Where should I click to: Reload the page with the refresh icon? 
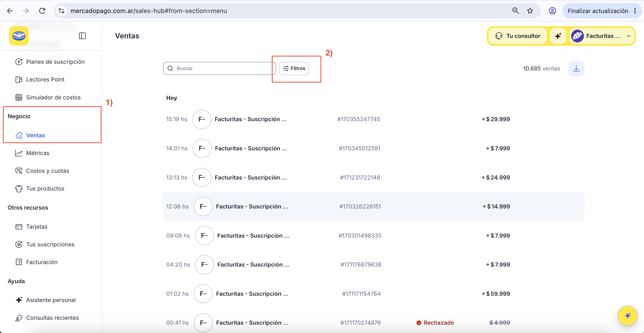[x=42, y=11]
